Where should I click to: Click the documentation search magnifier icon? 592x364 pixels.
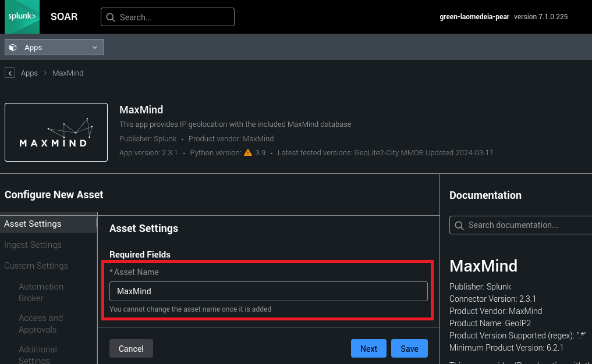(459, 225)
